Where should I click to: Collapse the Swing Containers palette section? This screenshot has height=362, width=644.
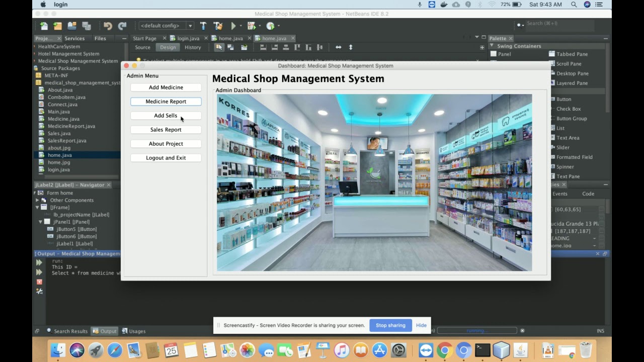point(492,46)
